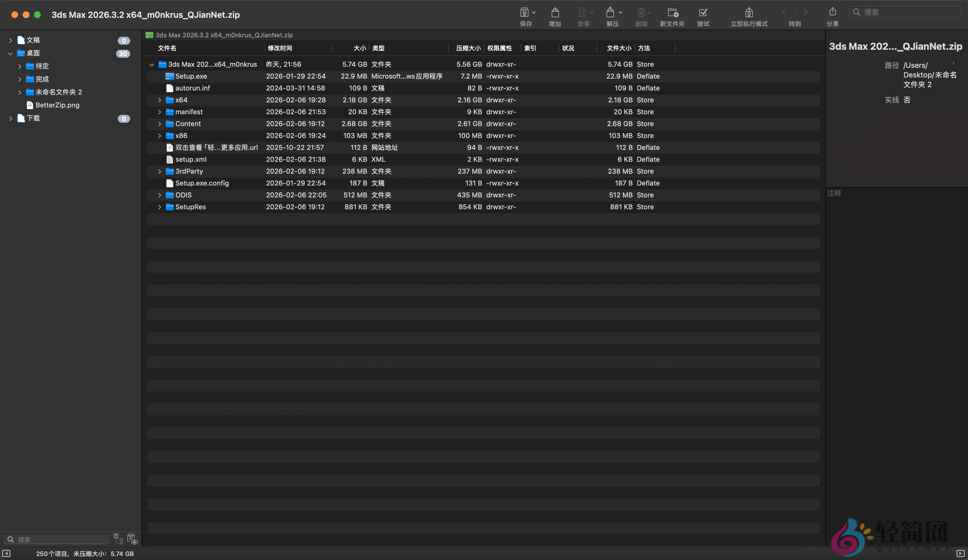968x560 pixels.
Task: Expand the x64 folder
Action: tap(159, 100)
